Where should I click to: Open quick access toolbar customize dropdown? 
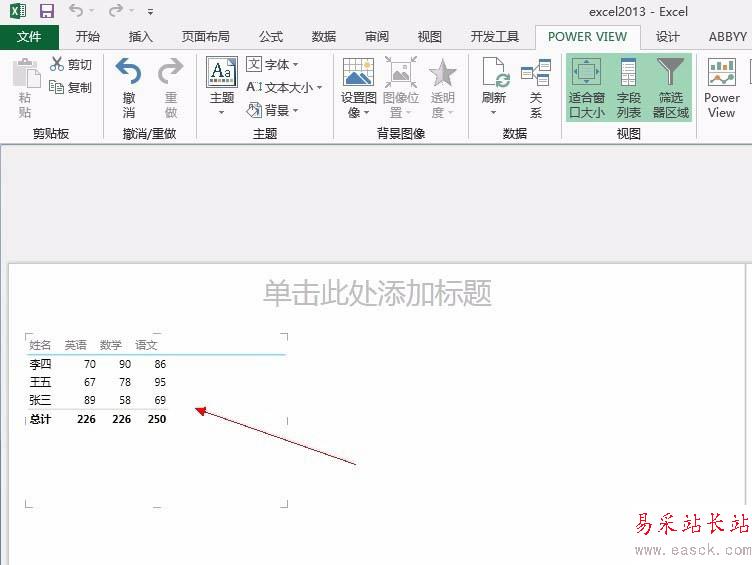(151, 12)
